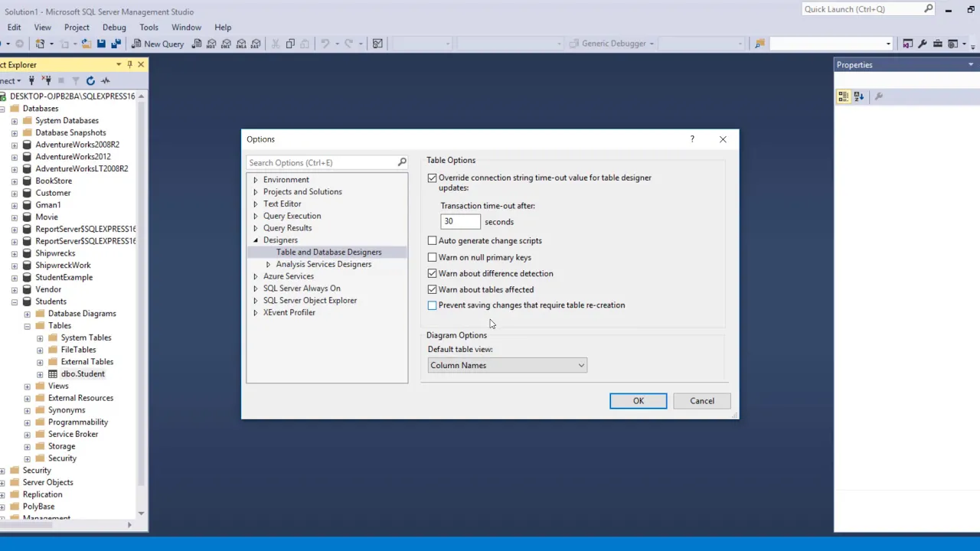The image size is (980, 551).
Task: Click Alphabetical sort icon in Properties panel
Action: tap(859, 96)
